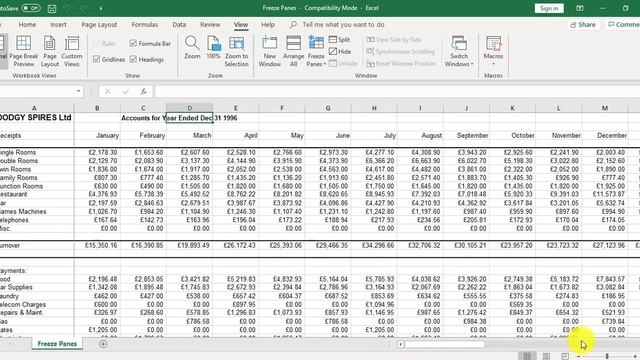Open the Help tab
Viewport: 640px width, 360px height.
pyautogui.click(x=268, y=25)
